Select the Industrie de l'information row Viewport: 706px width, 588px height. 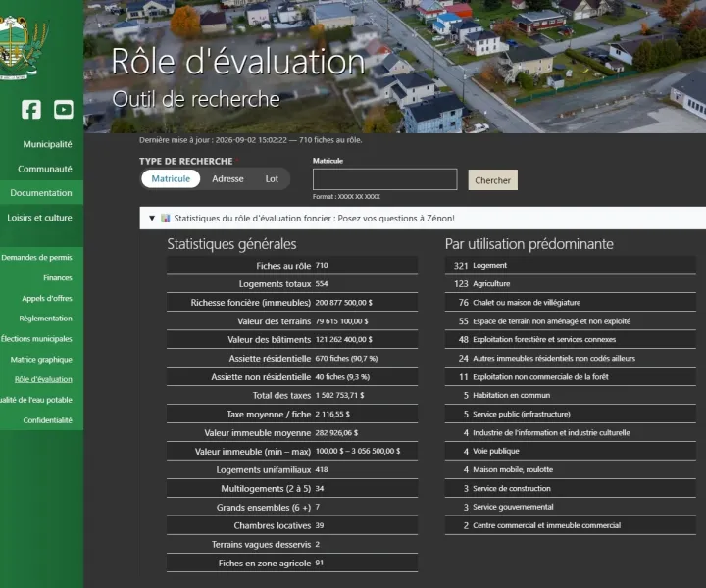[571, 433]
